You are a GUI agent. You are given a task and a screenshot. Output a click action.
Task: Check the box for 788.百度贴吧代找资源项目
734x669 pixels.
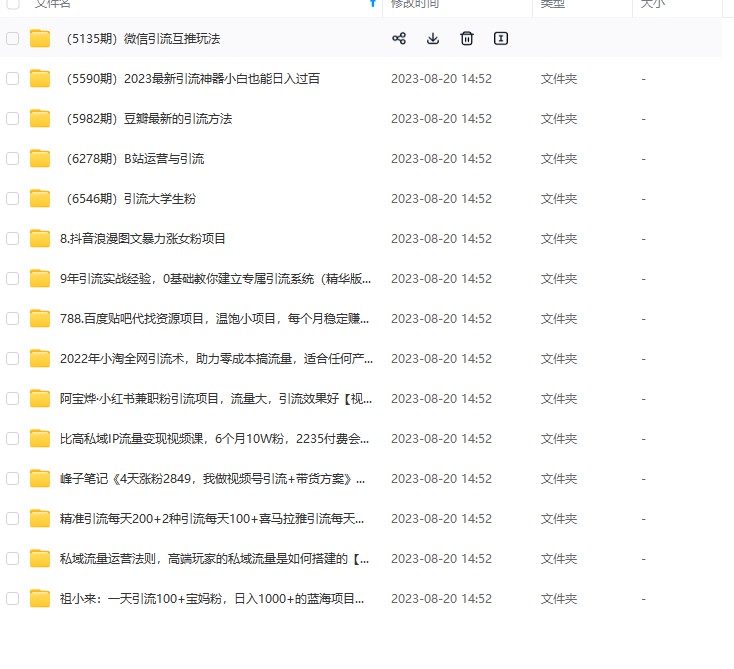(13, 319)
